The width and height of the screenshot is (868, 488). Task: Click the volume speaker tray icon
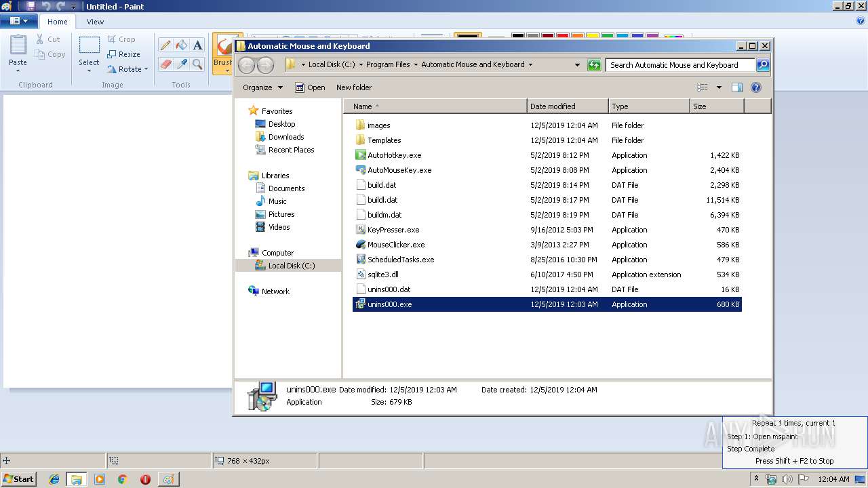[x=787, y=479]
